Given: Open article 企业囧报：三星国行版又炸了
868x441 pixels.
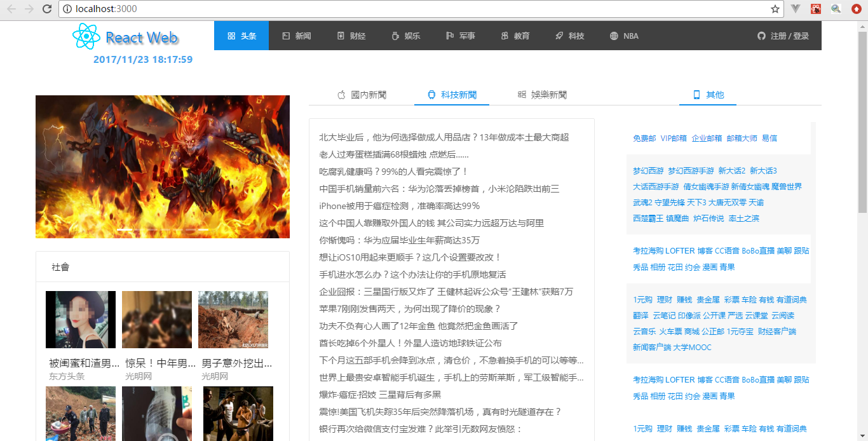Looking at the screenshot, I should click(x=446, y=292).
